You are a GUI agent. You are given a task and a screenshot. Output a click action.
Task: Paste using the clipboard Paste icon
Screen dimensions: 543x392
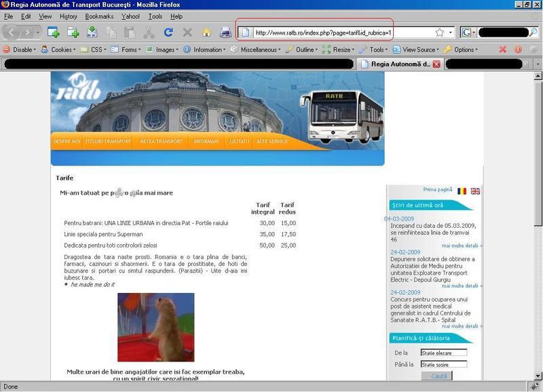tap(130, 33)
